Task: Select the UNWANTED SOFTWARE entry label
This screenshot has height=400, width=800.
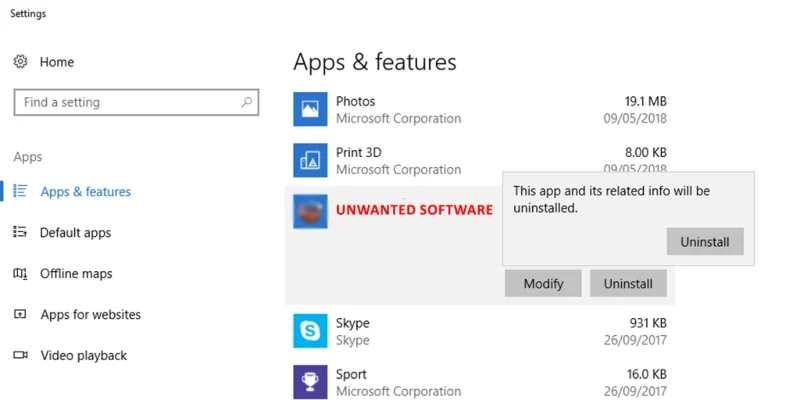Action: (x=414, y=209)
